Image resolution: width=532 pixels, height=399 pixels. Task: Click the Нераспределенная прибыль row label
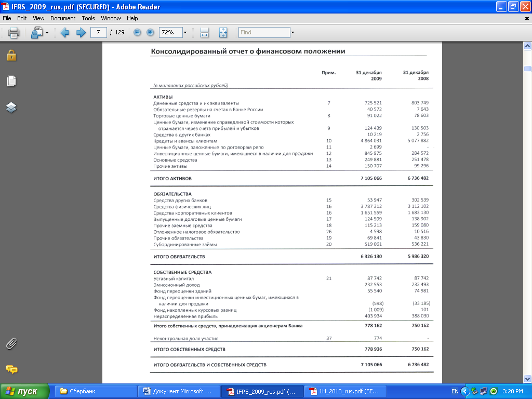(185, 316)
